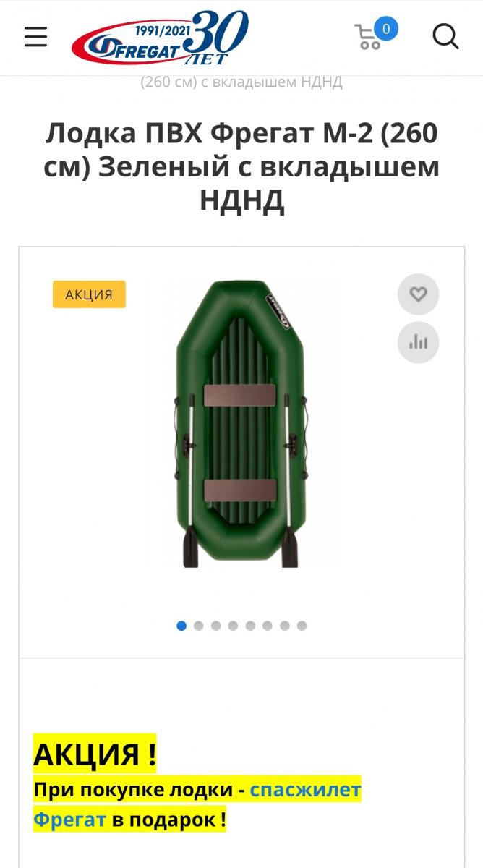Add boat to favorites with heart icon

(x=418, y=294)
